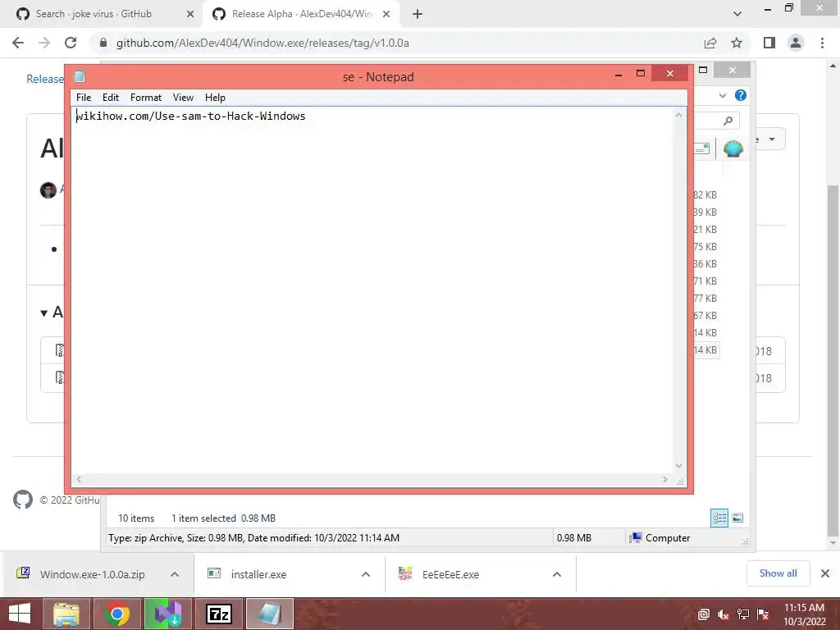Open the Format menu in Notepad
Viewport: 840px width, 630px height.
(146, 98)
